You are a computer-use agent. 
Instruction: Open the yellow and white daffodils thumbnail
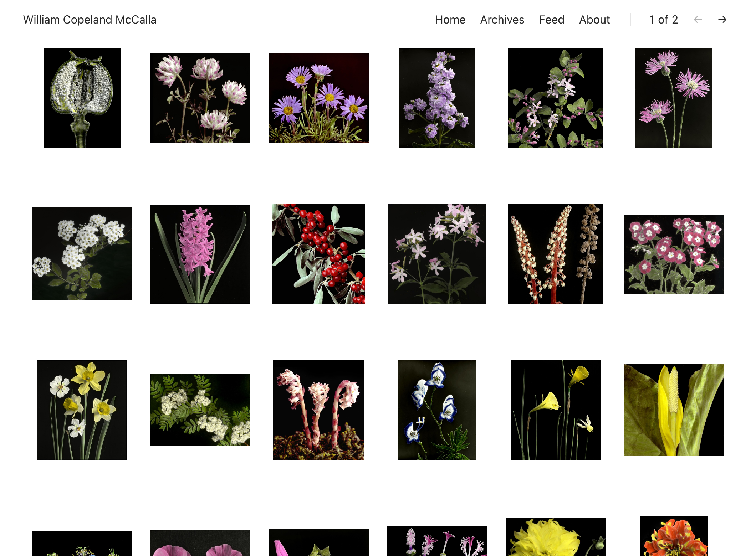coord(82,410)
